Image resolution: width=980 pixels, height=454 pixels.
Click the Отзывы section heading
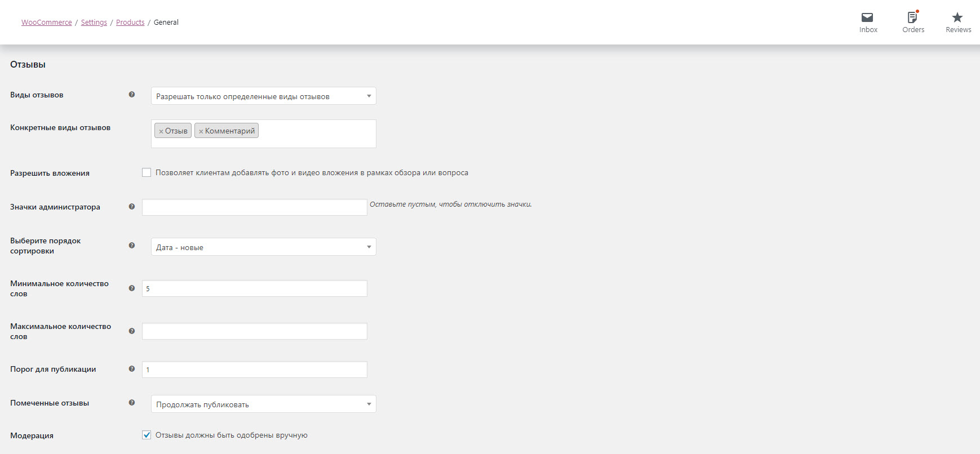(x=28, y=65)
